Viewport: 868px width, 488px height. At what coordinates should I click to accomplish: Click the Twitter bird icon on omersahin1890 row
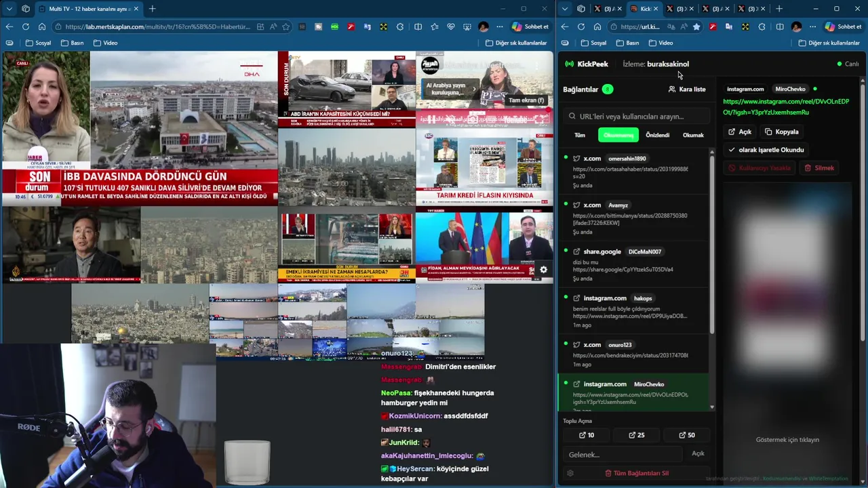click(576, 159)
